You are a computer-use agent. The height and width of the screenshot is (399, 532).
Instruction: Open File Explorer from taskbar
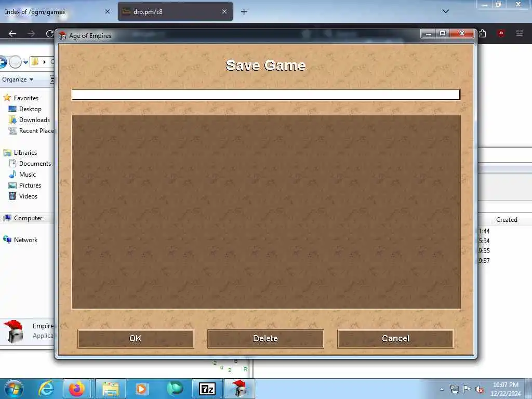(x=111, y=389)
